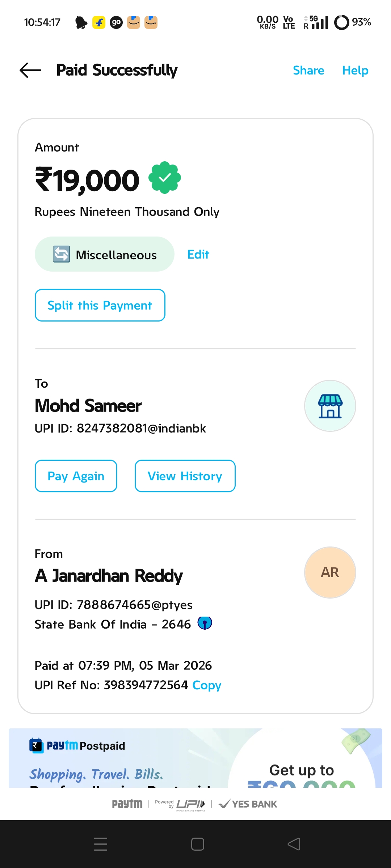This screenshot has width=391, height=868.
Task: Edit the Miscellaneous payment category
Action: click(198, 255)
